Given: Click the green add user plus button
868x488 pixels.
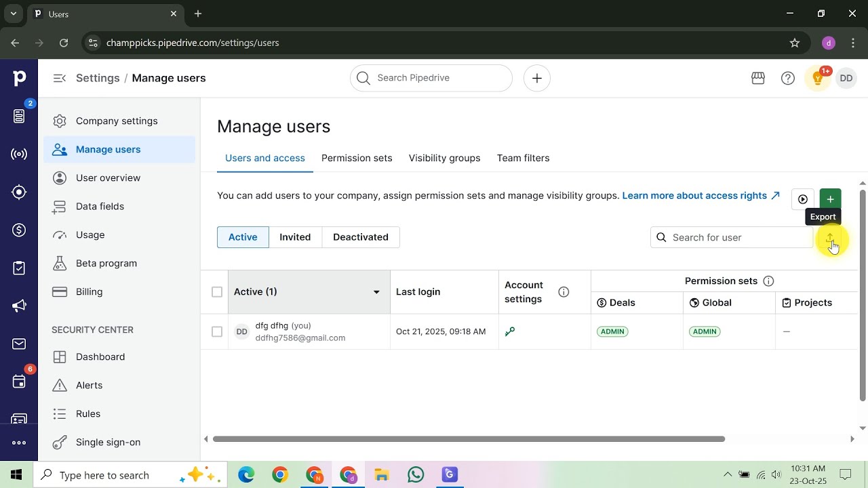Looking at the screenshot, I should pyautogui.click(x=831, y=199).
